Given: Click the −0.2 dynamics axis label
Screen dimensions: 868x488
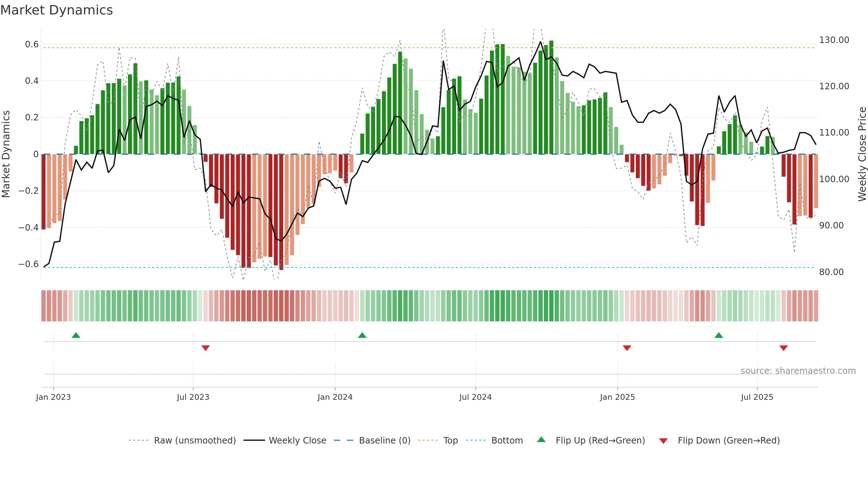Looking at the screenshot, I should (x=29, y=191).
